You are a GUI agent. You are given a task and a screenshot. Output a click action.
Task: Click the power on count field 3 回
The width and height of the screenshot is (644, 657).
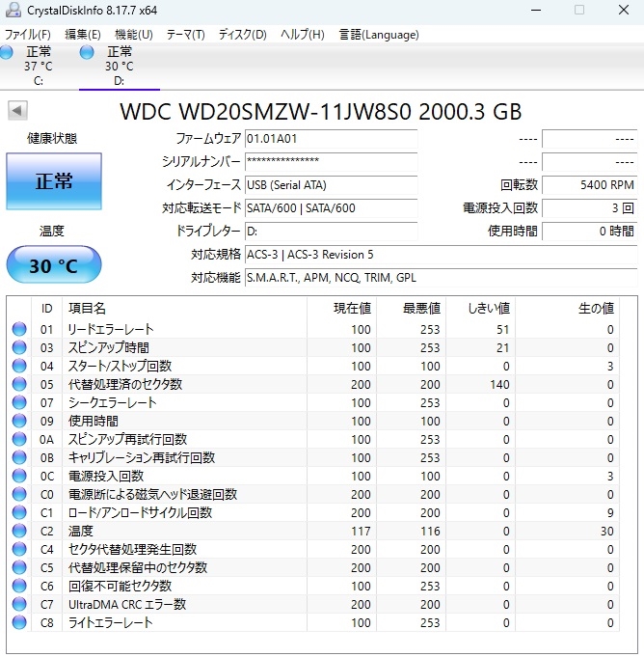(x=590, y=207)
